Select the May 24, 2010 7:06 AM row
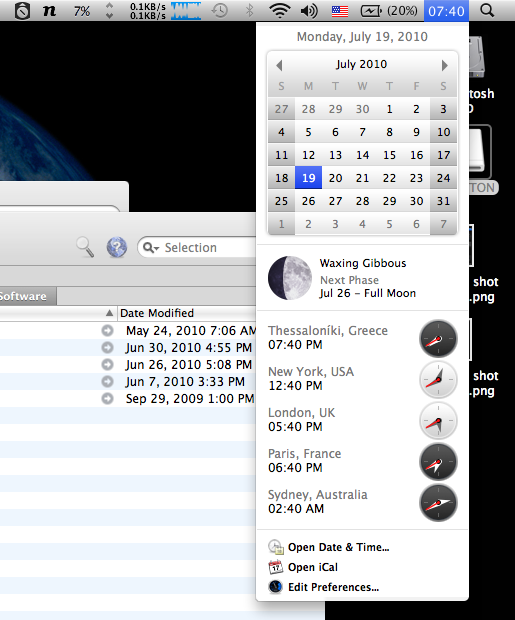Image resolution: width=515 pixels, height=620 pixels. [128, 331]
